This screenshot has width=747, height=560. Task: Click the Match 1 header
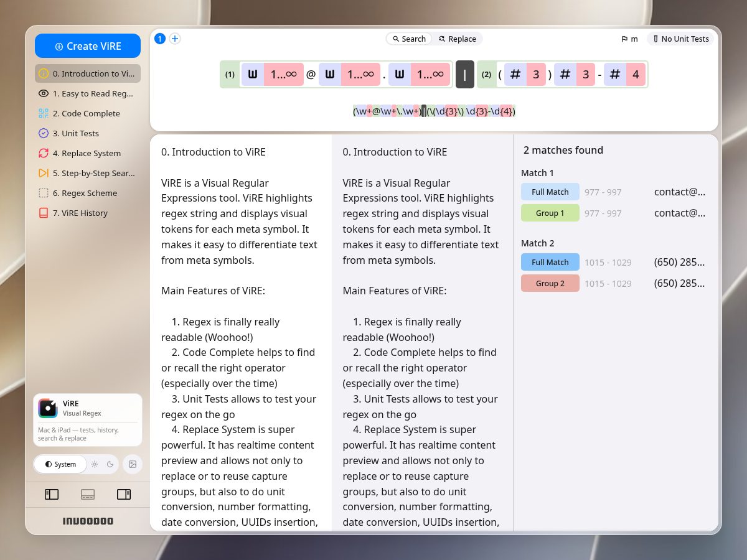[537, 173]
